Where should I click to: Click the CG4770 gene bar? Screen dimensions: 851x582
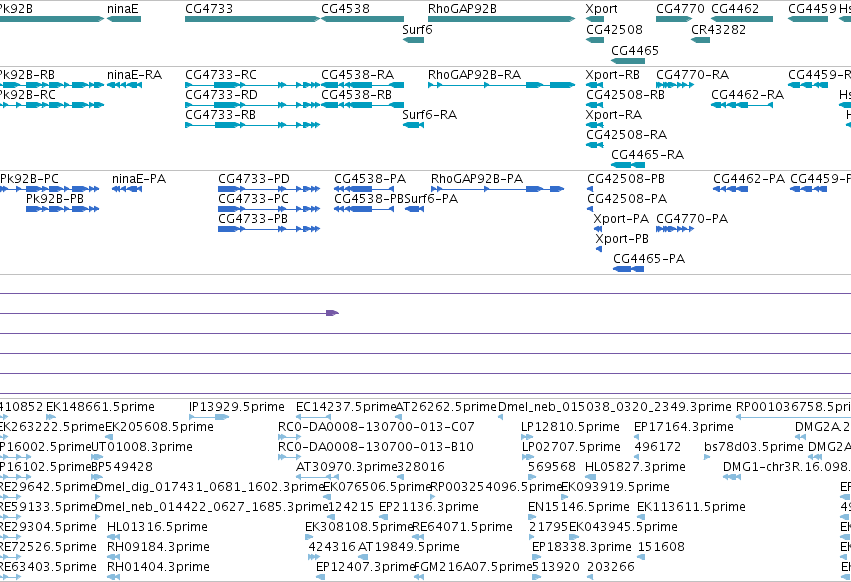click(x=674, y=19)
